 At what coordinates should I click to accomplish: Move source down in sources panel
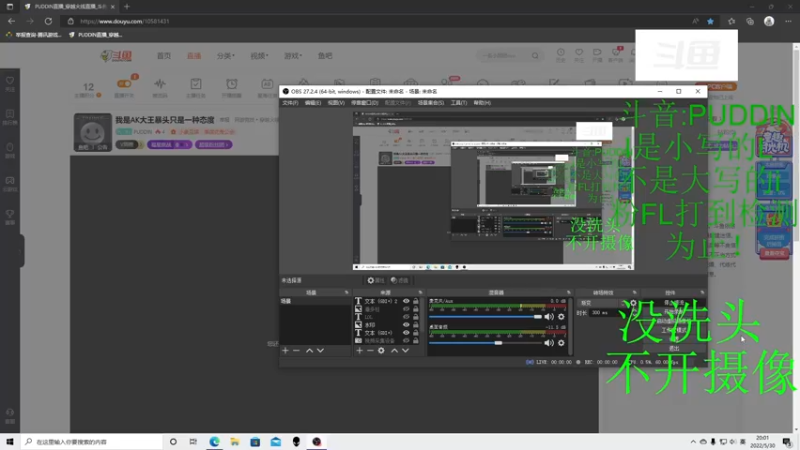[x=406, y=351]
